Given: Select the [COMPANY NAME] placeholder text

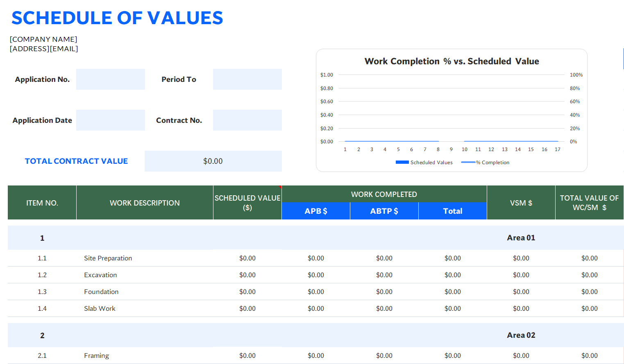Looking at the screenshot, I should 43,39.
